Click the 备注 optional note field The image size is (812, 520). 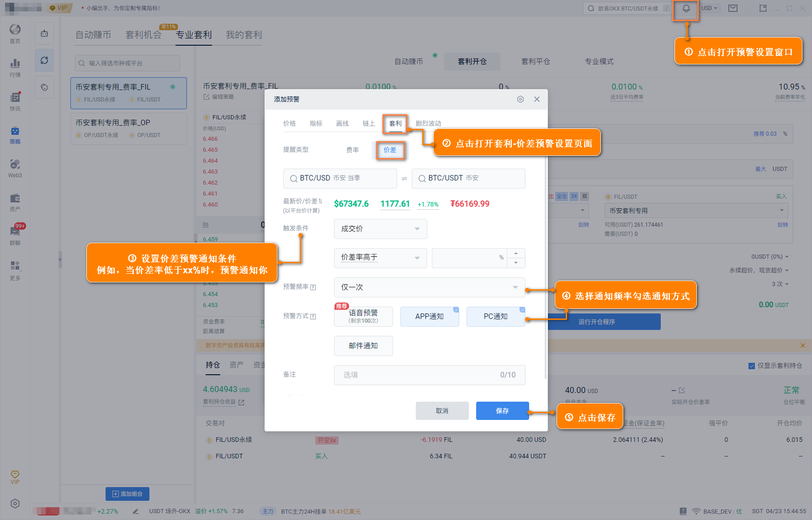click(430, 375)
